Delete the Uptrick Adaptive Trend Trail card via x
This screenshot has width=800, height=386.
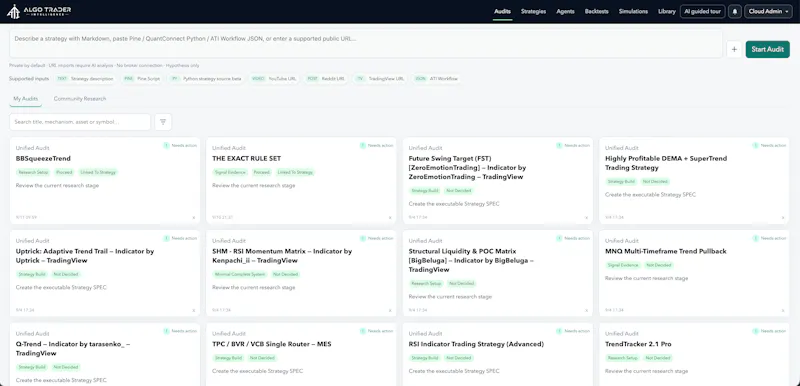point(193,311)
